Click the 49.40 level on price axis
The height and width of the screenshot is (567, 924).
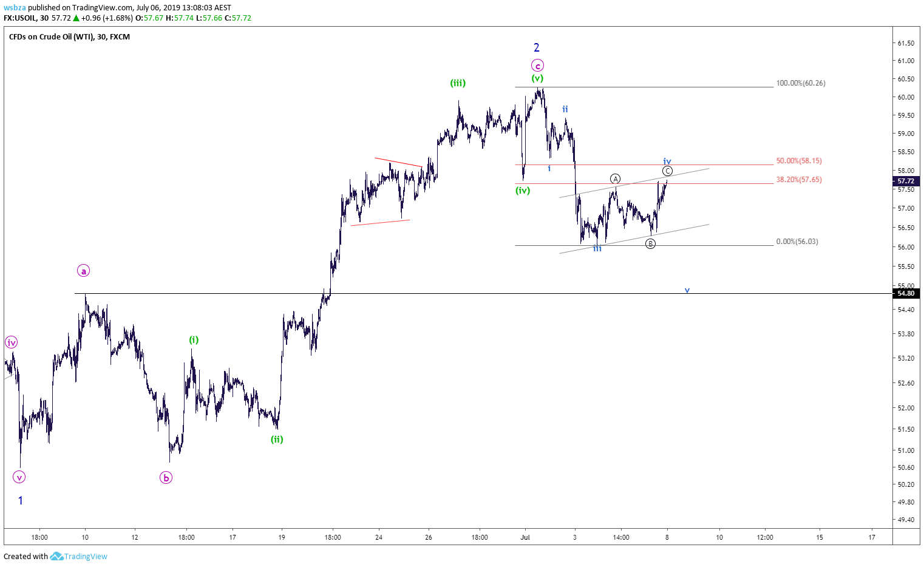(x=906, y=520)
